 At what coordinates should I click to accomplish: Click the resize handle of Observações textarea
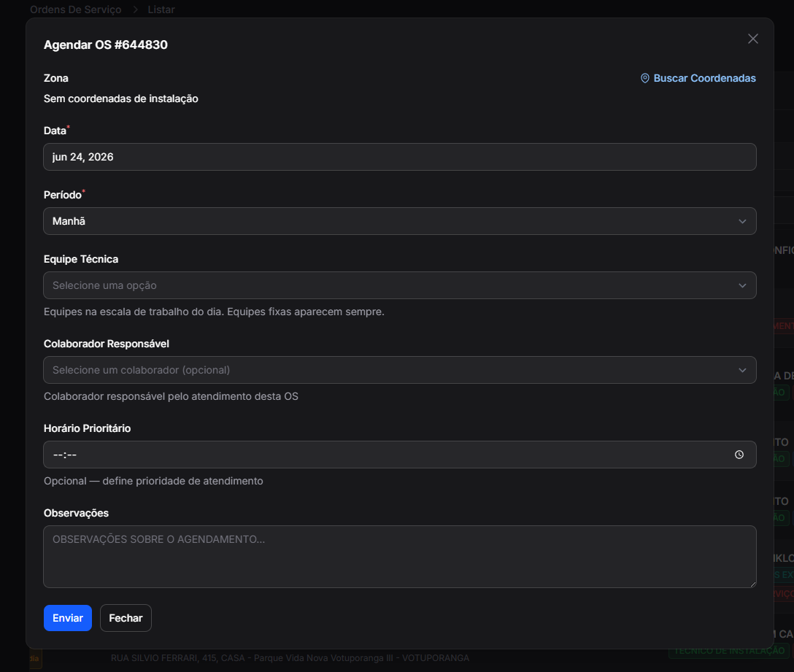pos(752,584)
